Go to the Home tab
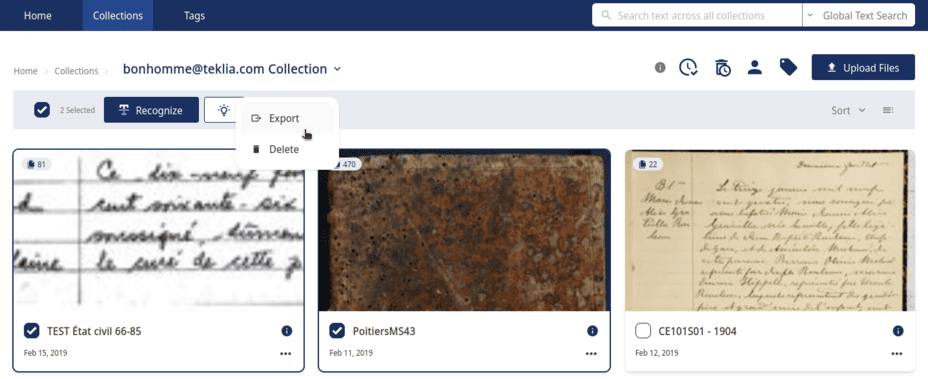The image size is (928, 379). pyautogui.click(x=38, y=15)
